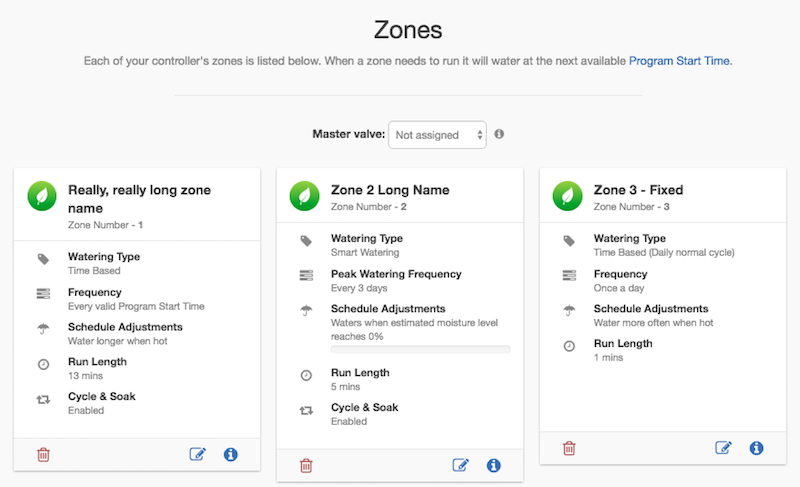Show info for Zone 2 Long Name
This screenshot has width=800, height=487.
[493, 466]
